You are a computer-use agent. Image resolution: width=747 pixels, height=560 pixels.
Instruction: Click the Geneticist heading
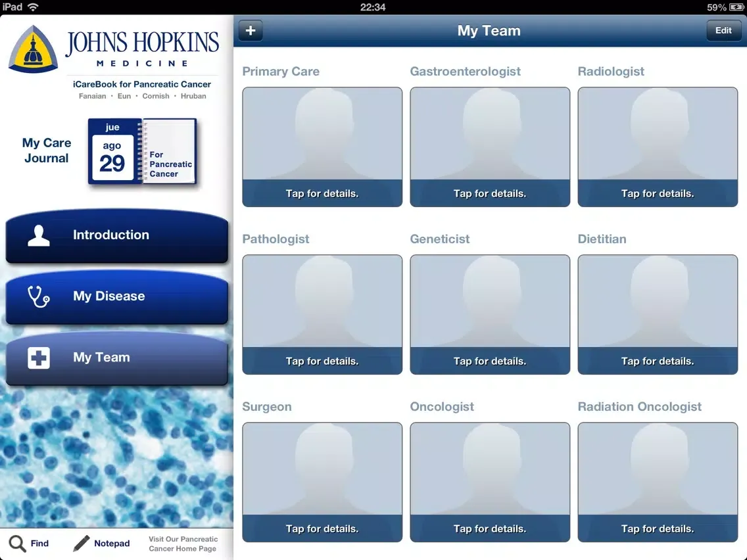pyautogui.click(x=440, y=239)
